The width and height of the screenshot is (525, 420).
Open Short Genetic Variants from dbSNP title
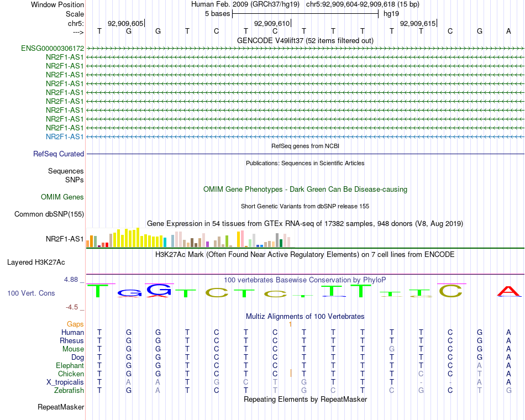pos(305,206)
